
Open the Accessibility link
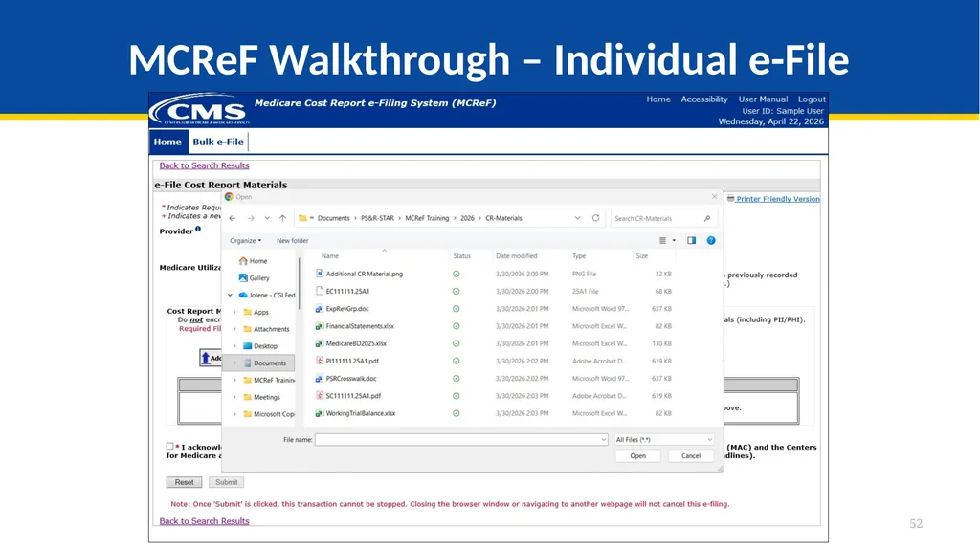[x=704, y=99]
